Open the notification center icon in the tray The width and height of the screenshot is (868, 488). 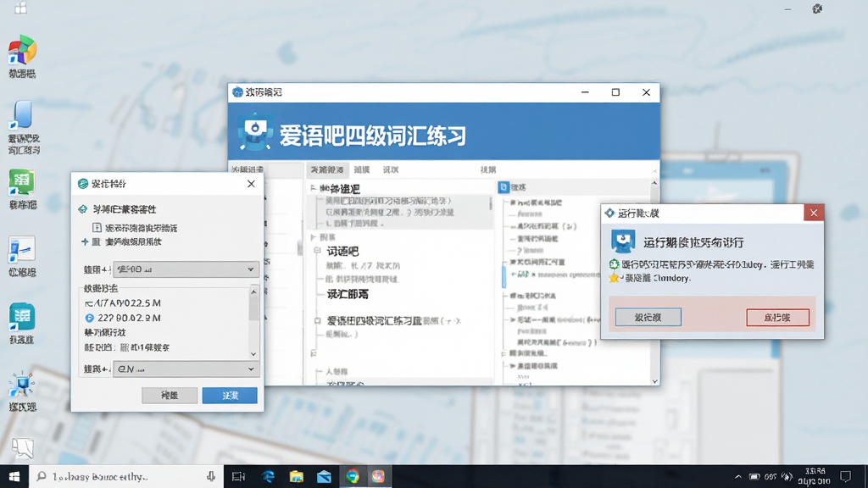845,476
